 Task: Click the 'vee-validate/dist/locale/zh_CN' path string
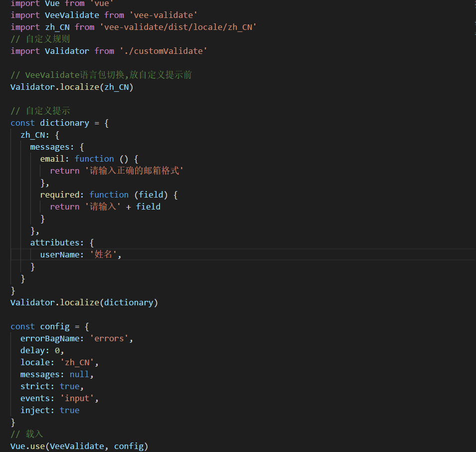point(178,27)
